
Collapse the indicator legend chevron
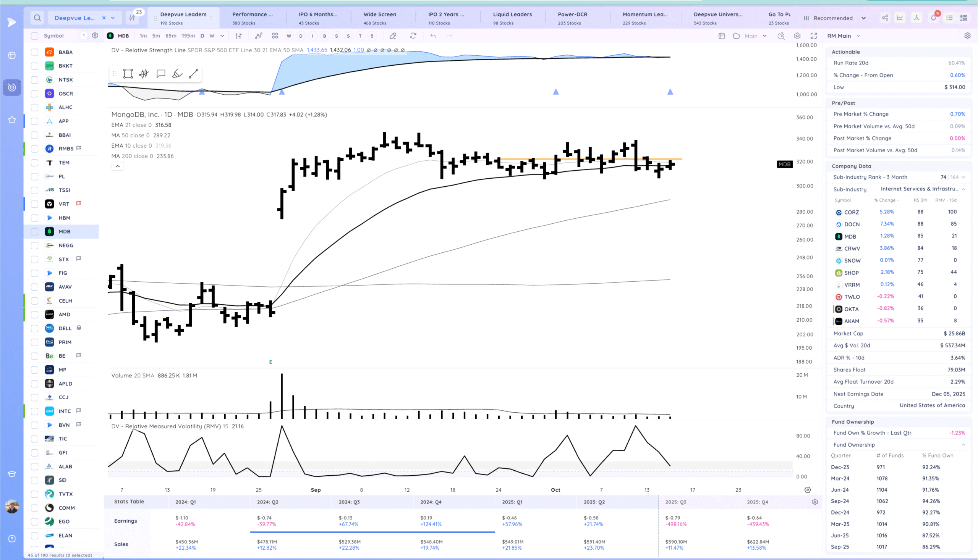tap(118, 166)
